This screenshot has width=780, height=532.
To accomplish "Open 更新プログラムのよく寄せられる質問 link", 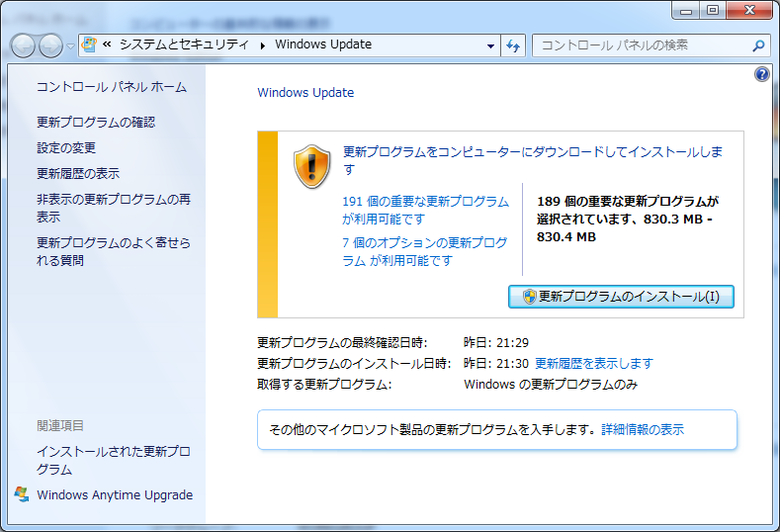I will (x=114, y=251).
